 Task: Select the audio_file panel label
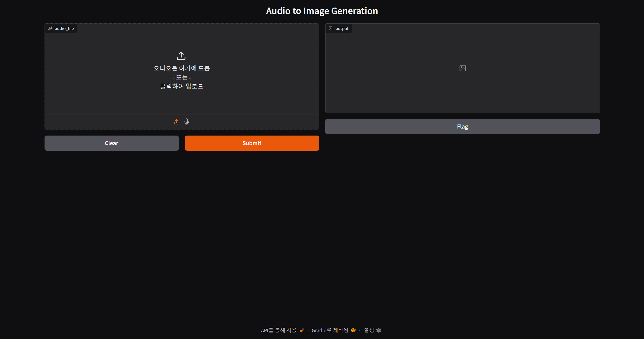(60, 28)
